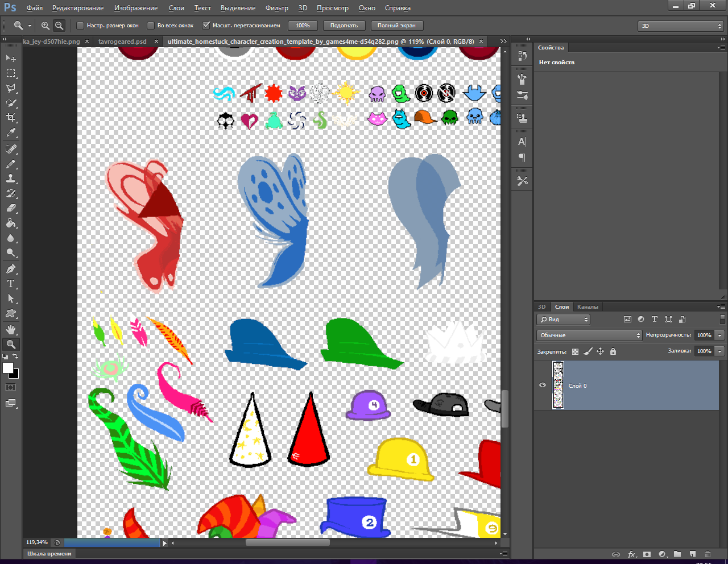The image size is (728, 564).
Task: Switch to the Каналы tab
Action: tap(588, 307)
